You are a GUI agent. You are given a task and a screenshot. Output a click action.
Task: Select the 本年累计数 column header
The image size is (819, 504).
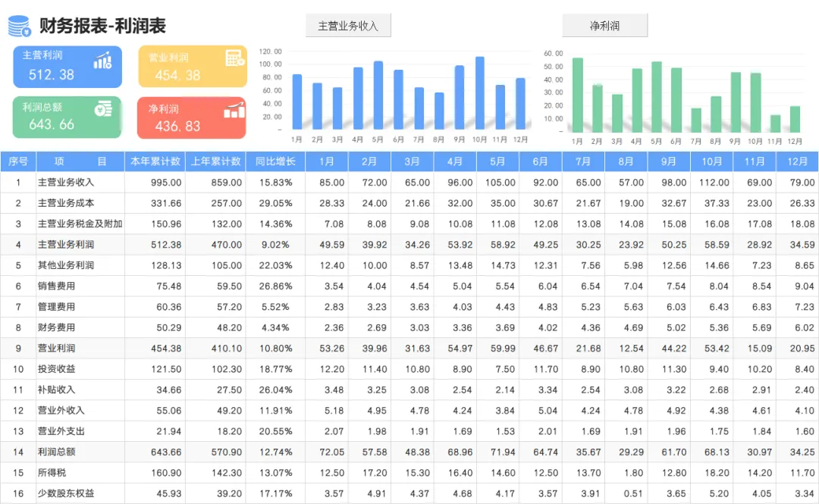(155, 161)
